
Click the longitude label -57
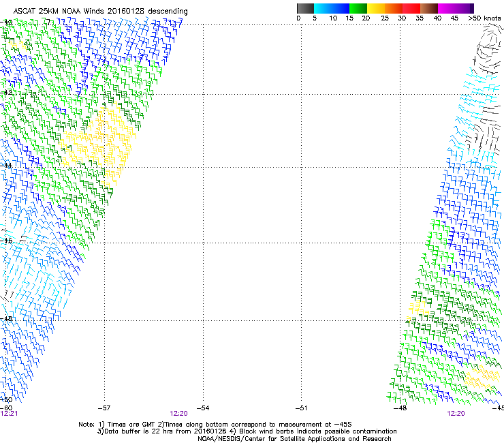pyautogui.click(x=104, y=408)
